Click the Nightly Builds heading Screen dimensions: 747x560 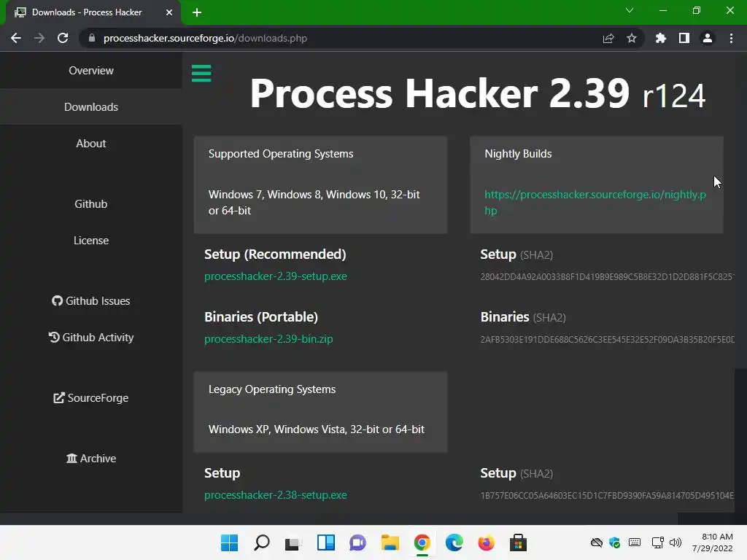pos(518,154)
